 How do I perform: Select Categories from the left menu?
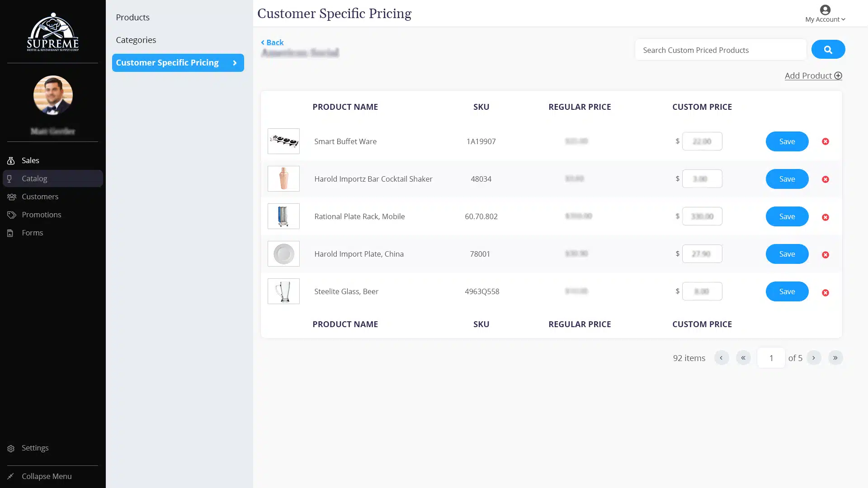pos(136,40)
